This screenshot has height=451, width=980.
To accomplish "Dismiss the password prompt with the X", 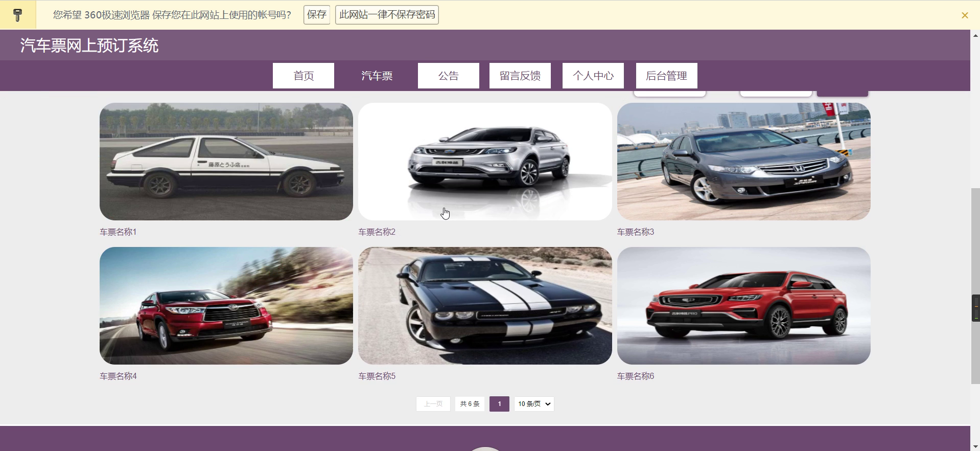I will [x=965, y=15].
